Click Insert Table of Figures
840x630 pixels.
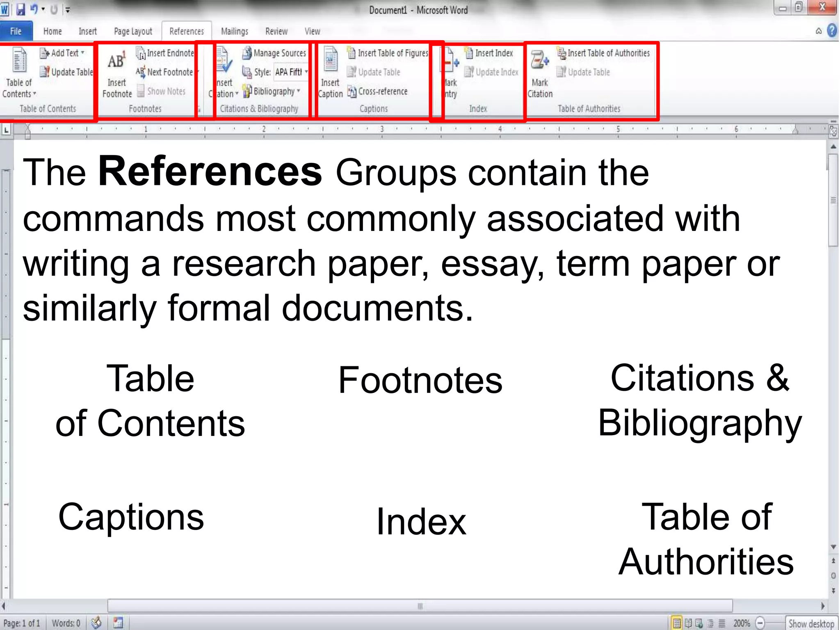(388, 53)
